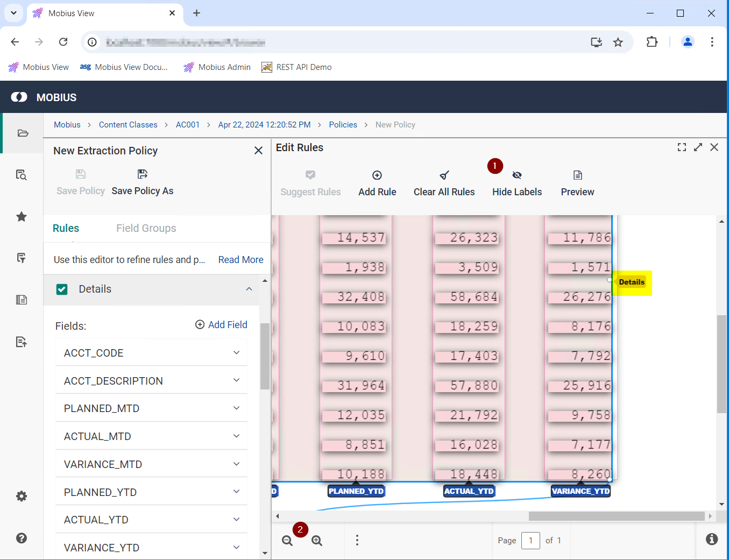Click the Add Rule icon
729x560 pixels.
coord(377,175)
